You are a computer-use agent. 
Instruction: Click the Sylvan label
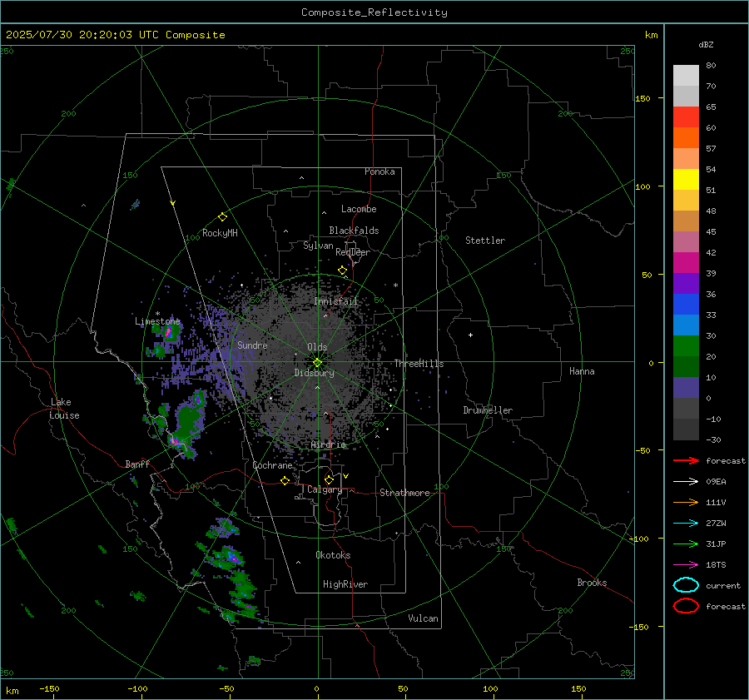pos(318,246)
